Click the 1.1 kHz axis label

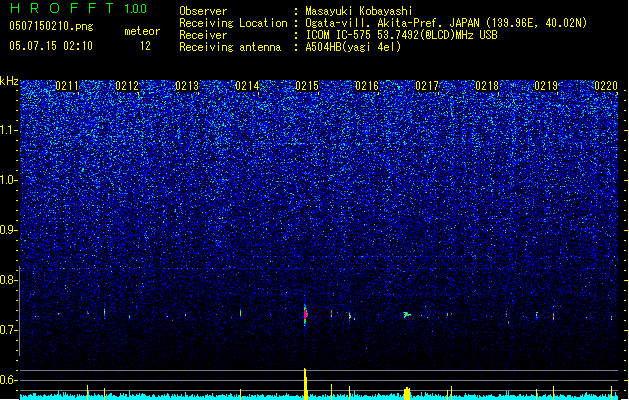tap(9, 131)
